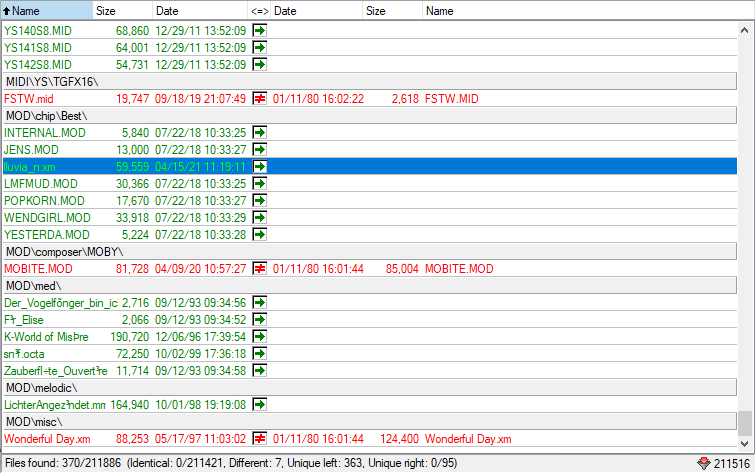Select right file MOBITE.MOD sized 85,004
The height and width of the screenshot is (473, 755).
(459, 269)
